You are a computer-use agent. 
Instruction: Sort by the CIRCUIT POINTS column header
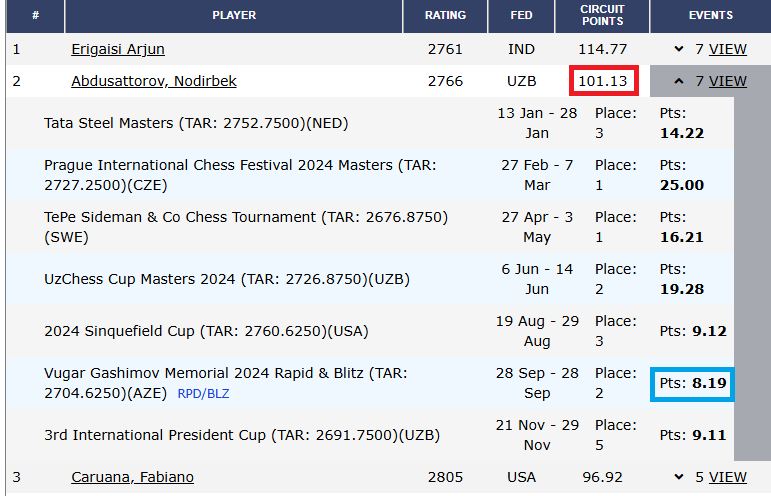click(x=602, y=16)
